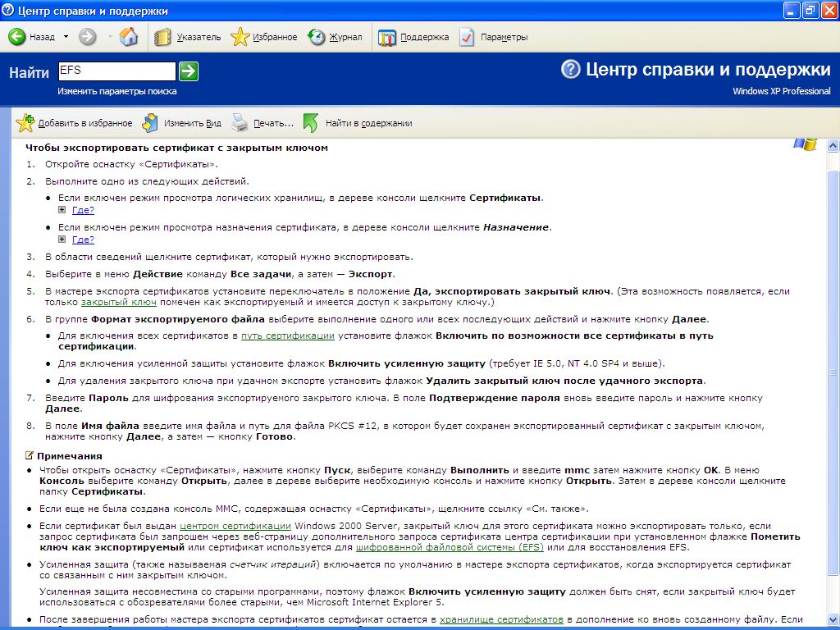The image size is (840, 630).
Task: Click the Печать printer icon
Action: click(239, 123)
